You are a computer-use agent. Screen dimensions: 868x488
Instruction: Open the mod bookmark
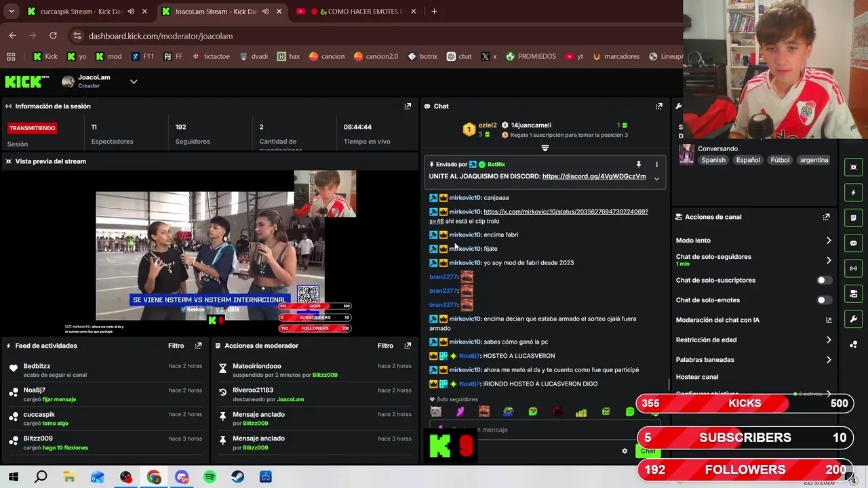tap(108, 56)
